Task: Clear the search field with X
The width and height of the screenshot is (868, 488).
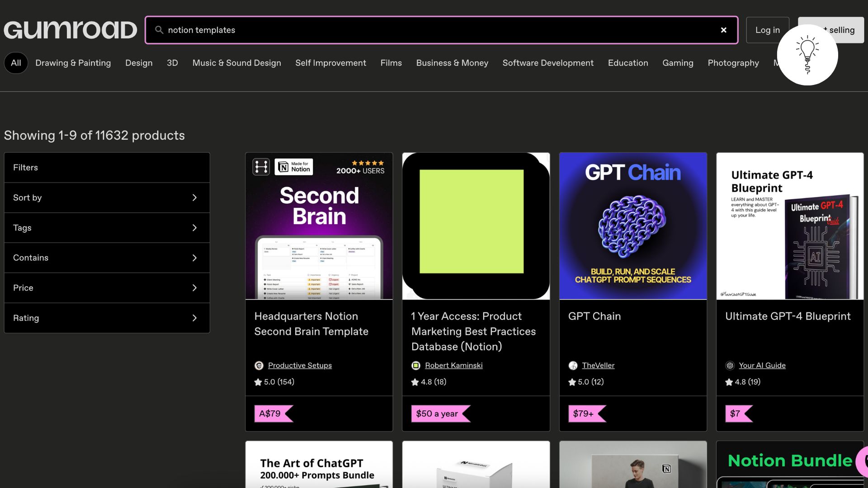Action: pos(723,30)
